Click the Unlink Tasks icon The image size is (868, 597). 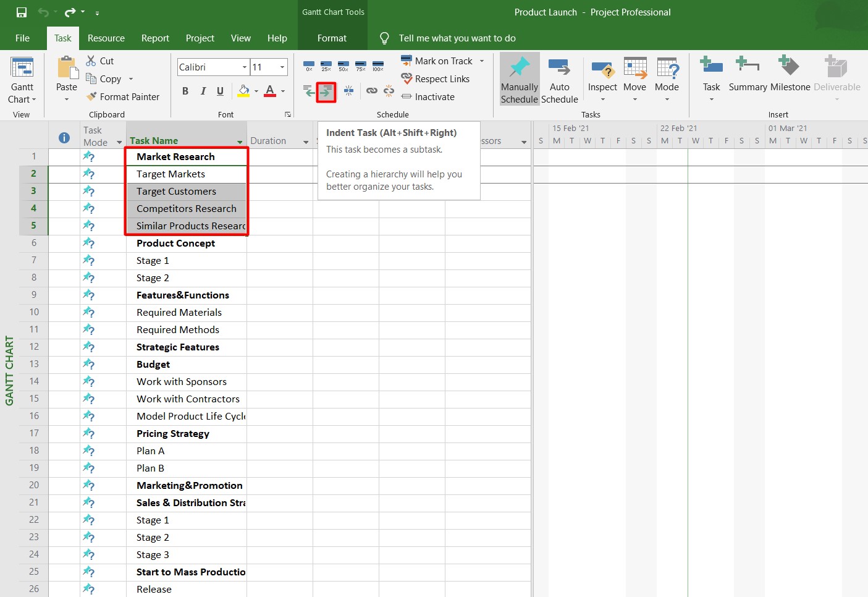pyautogui.click(x=389, y=90)
